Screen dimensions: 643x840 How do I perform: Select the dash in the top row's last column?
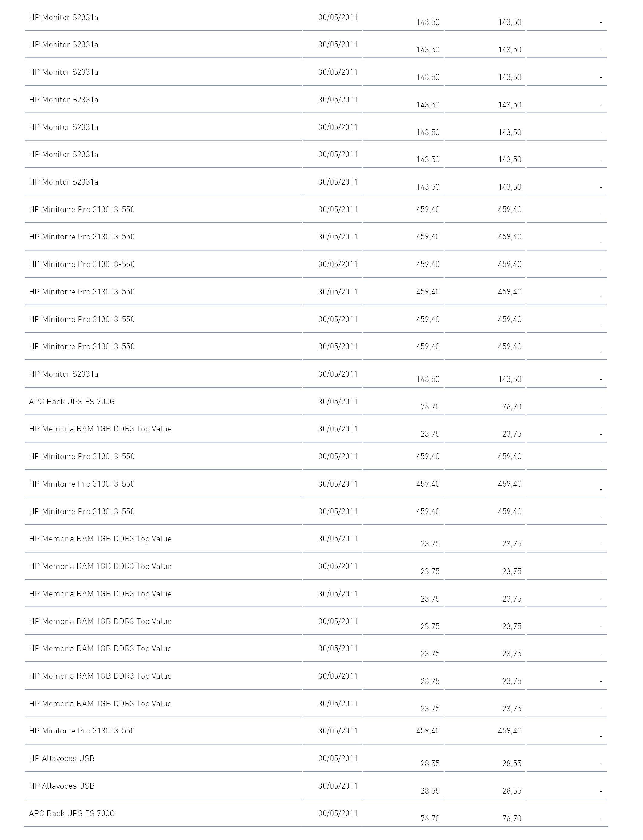(x=601, y=23)
